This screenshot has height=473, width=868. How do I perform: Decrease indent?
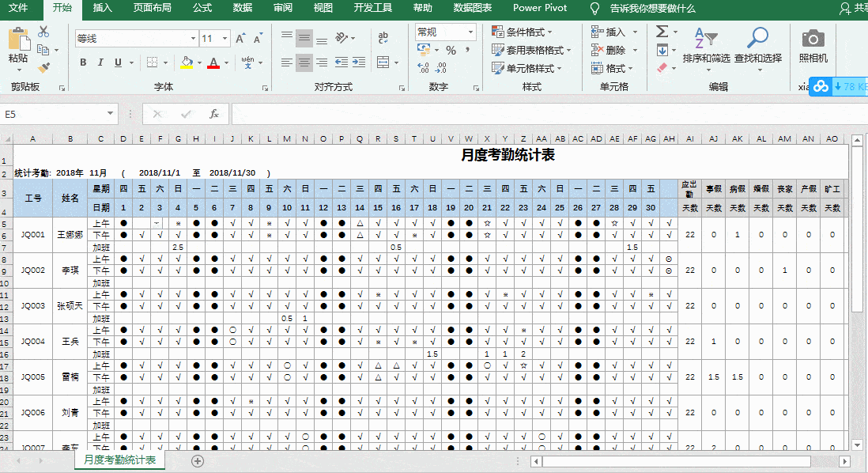click(x=342, y=62)
